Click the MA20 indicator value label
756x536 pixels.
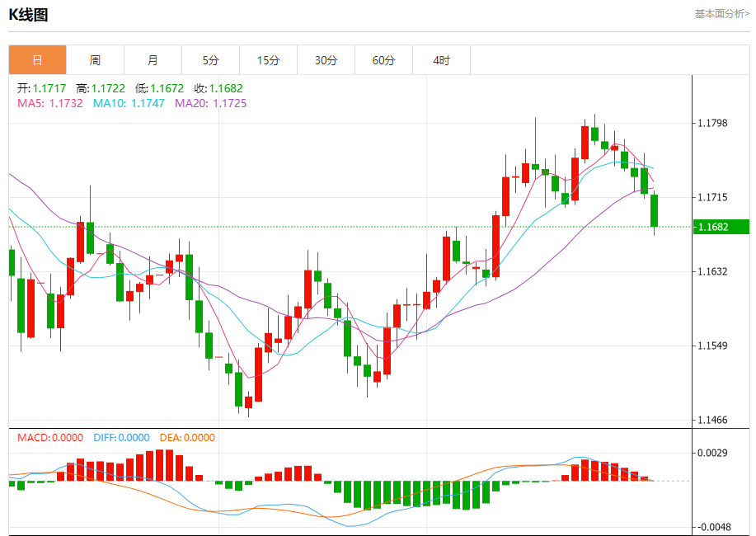(210, 103)
